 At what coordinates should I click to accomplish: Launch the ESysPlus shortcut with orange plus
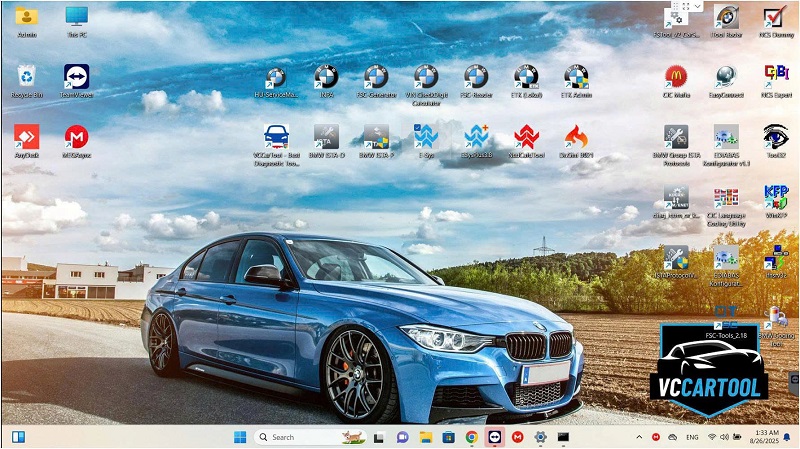tap(476, 141)
